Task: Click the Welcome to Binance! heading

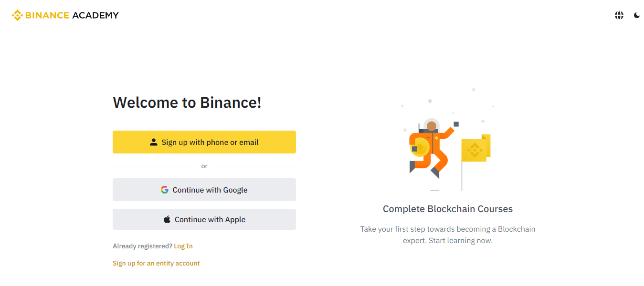Action: tap(187, 102)
